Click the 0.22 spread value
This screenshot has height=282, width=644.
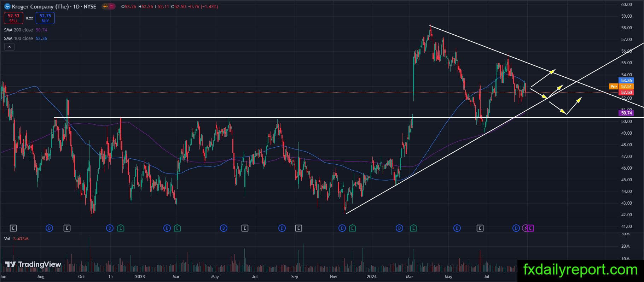[29, 18]
